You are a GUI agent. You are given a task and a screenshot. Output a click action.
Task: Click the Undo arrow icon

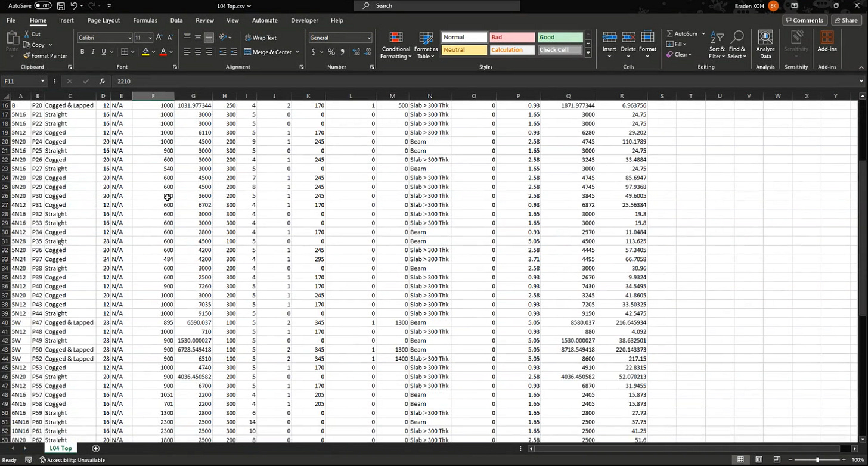74,6
